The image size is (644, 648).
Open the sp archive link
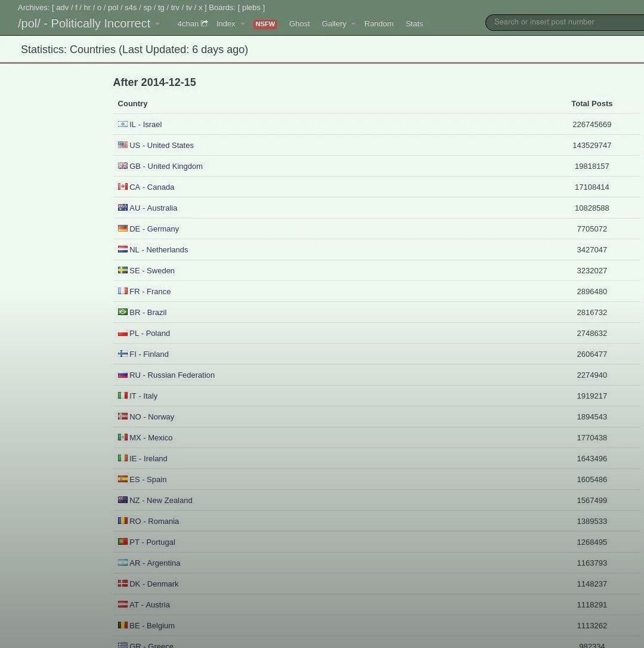click(x=147, y=7)
